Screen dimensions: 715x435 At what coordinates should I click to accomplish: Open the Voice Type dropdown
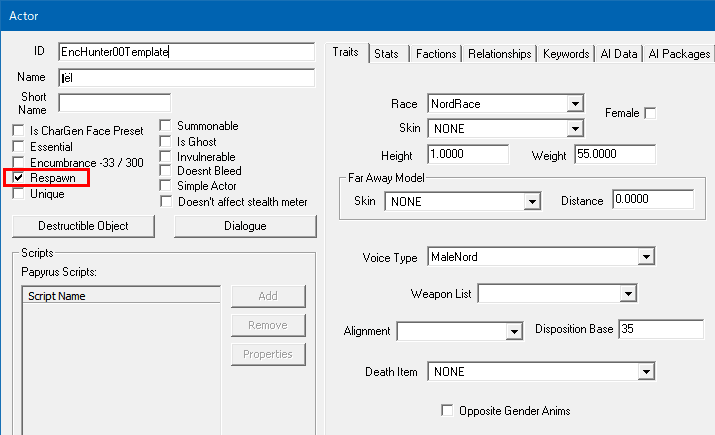coord(646,257)
